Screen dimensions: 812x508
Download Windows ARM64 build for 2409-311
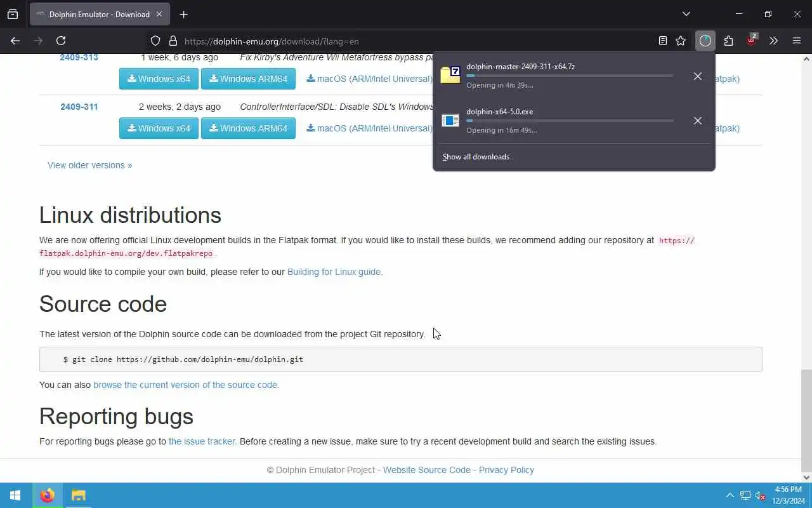[x=248, y=128]
